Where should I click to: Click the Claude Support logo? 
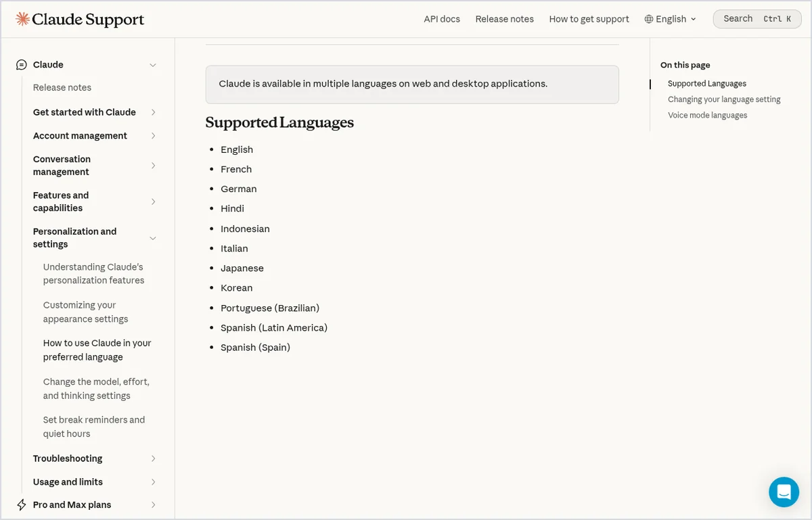tap(80, 19)
